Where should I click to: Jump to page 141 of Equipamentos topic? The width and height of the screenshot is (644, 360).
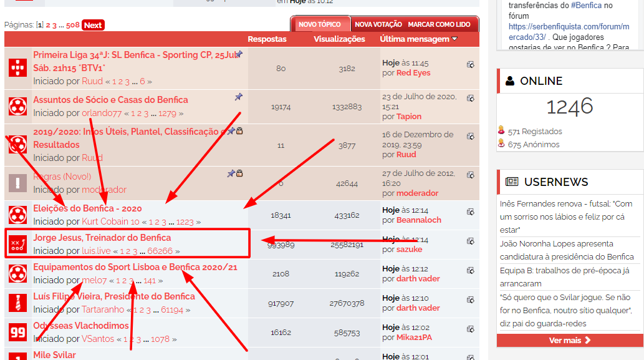pos(150,281)
